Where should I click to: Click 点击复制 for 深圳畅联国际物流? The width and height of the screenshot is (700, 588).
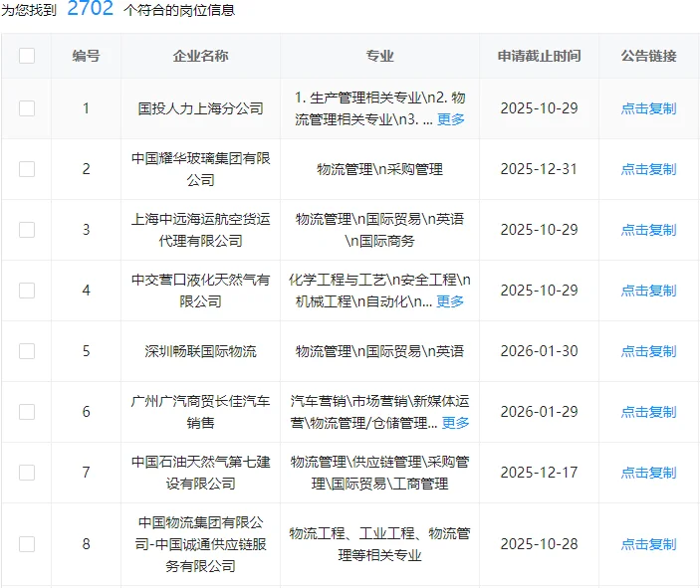pos(648,351)
